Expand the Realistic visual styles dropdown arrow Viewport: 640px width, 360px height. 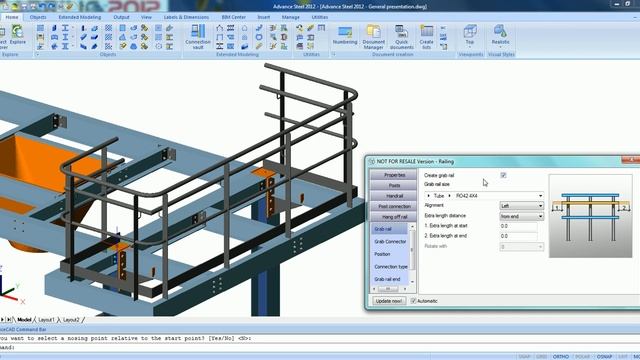click(x=500, y=47)
